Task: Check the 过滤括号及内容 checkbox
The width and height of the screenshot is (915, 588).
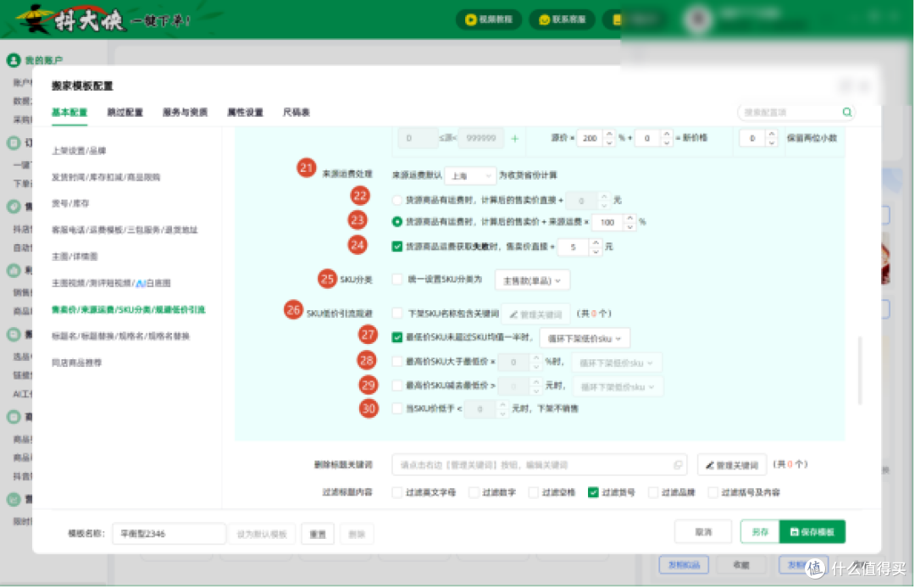Action: [713, 492]
